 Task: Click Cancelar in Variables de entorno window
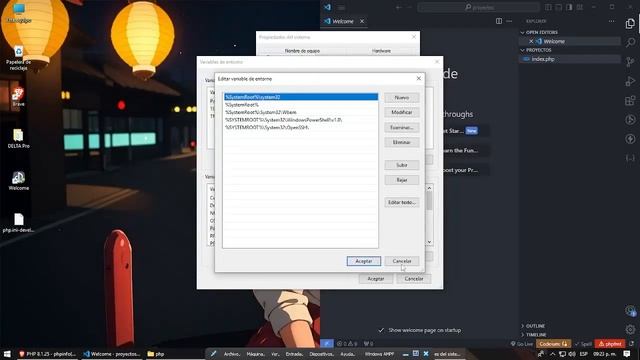(414, 279)
